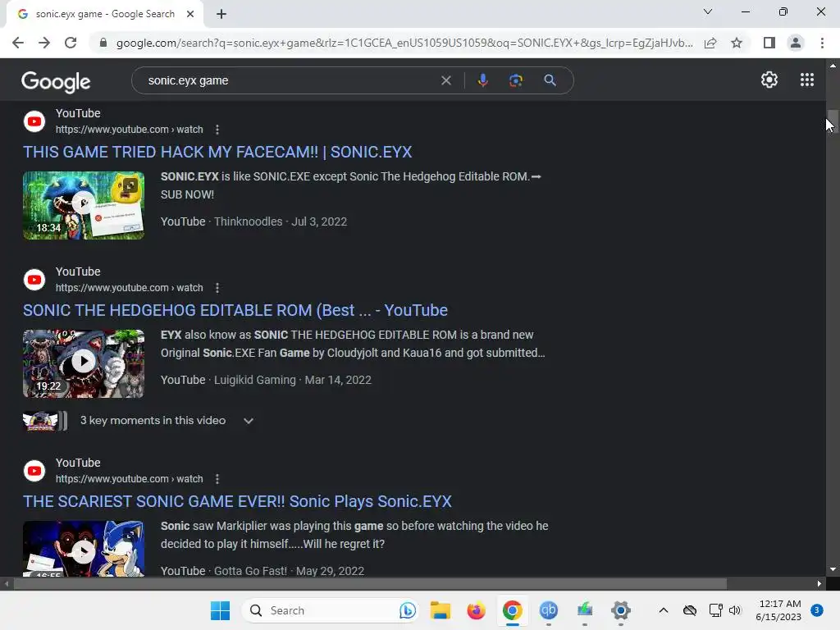Image resolution: width=840 pixels, height=630 pixels.
Task: Open a new browser tab
Action: [x=221, y=14]
